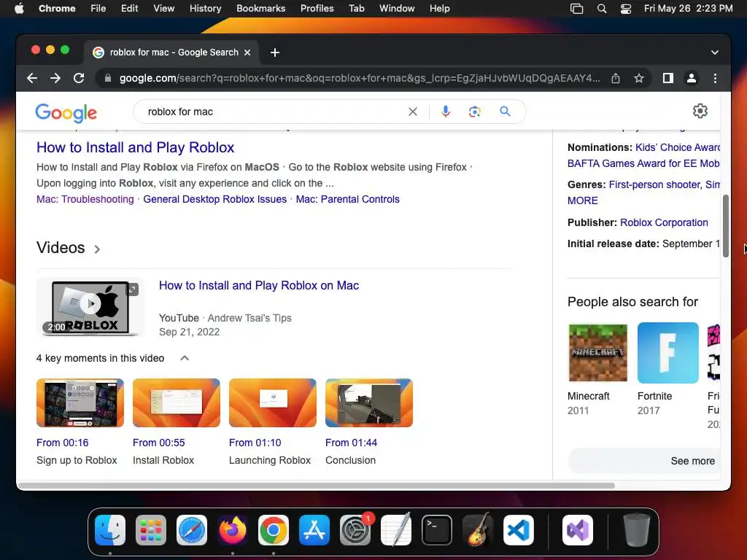Go to Google home via logo
Screen dimensions: 747x560
pos(66,113)
